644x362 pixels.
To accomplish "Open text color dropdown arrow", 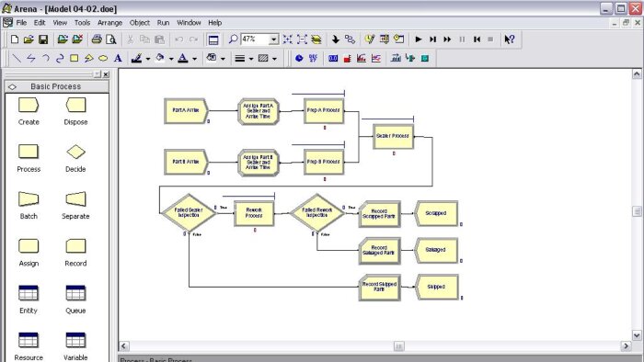I will click(194, 59).
